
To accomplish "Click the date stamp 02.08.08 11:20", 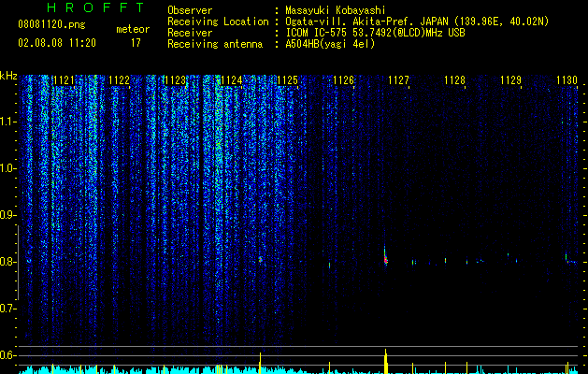I will [x=57, y=43].
